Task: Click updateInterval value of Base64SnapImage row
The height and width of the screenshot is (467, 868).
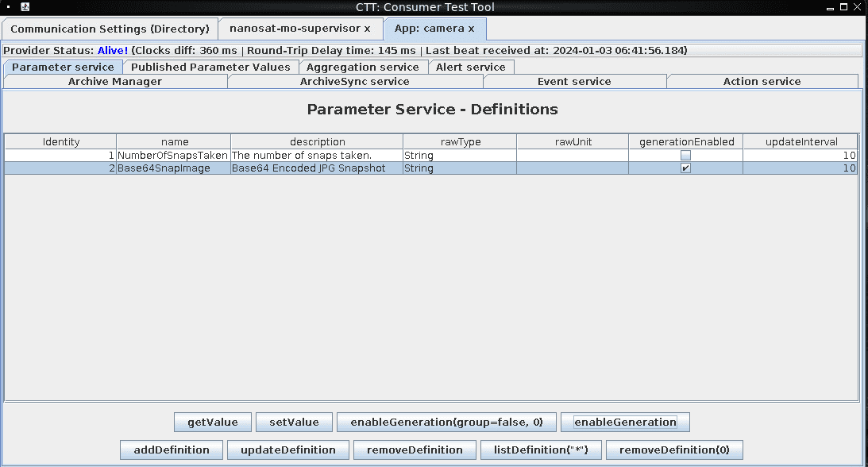Action: [800, 168]
